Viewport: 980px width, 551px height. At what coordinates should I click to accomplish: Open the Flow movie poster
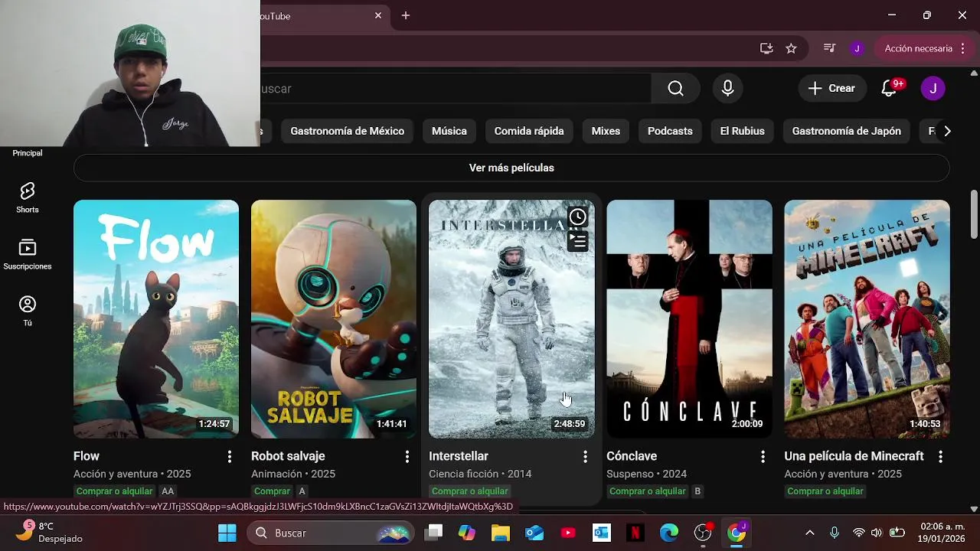[x=156, y=319]
